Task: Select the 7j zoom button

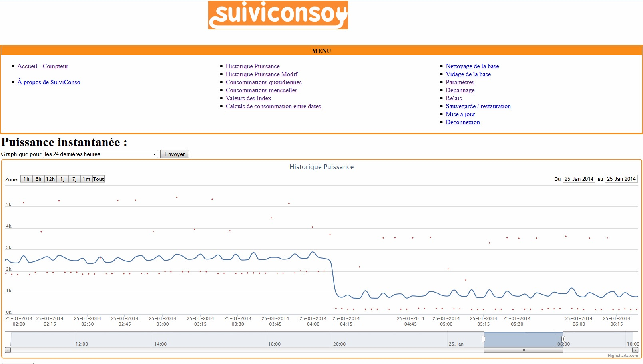Action: tap(74, 179)
